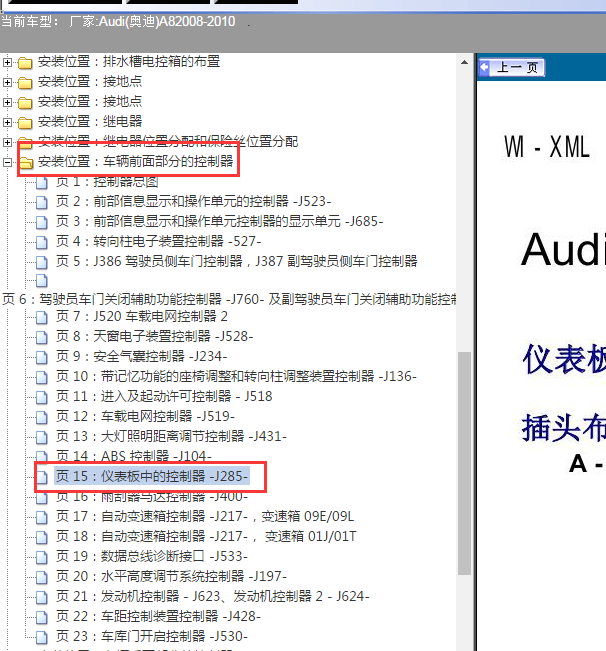Image resolution: width=606 pixels, height=651 pixels.
Task: Click page icon of 页 4 转向柱电子装置控制器
Action: coord(42,242)
